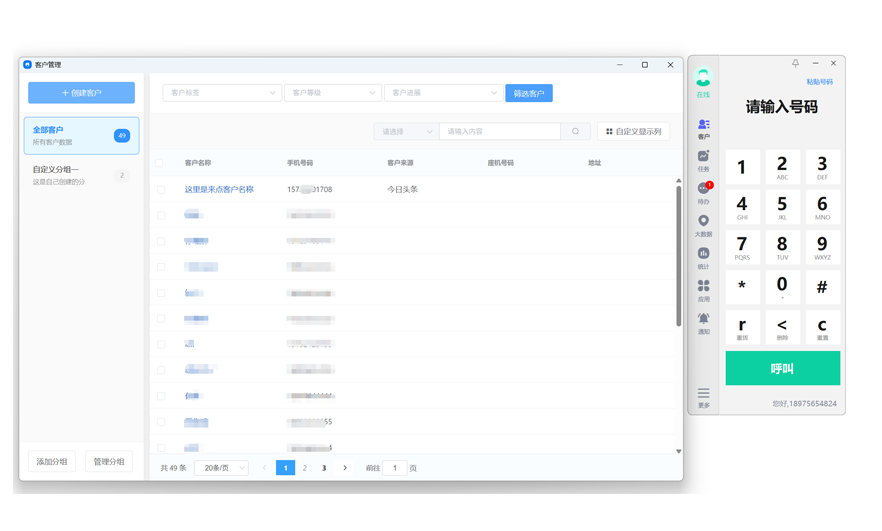
Task: Pin the dialer window with pin icon
Action: 795,64
